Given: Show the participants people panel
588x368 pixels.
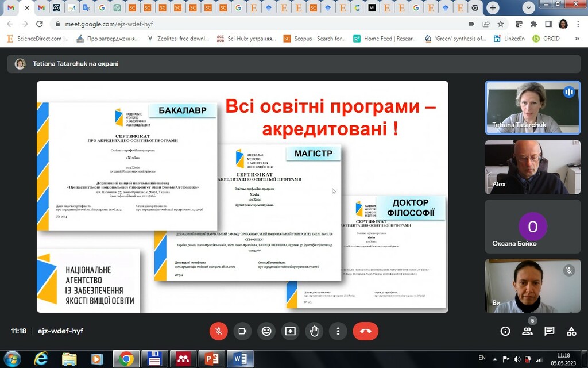Looking at the screenshot, I should tap(527, 331).
